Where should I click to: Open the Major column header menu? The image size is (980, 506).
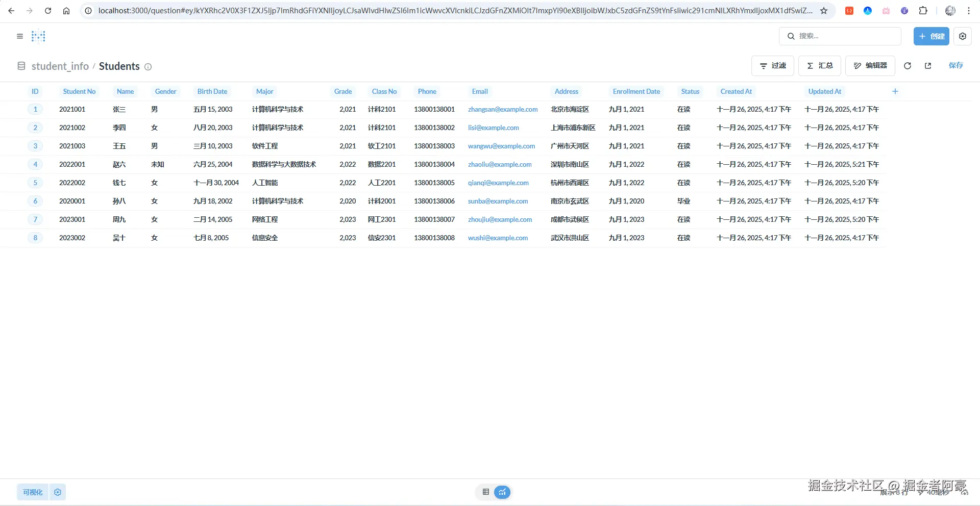[264, 91]
